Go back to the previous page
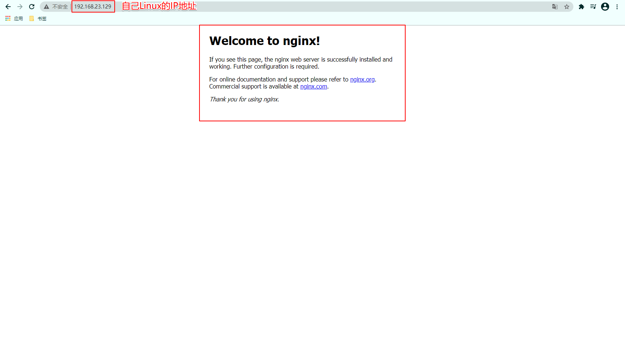625x364 pixels. click(8, 7)
